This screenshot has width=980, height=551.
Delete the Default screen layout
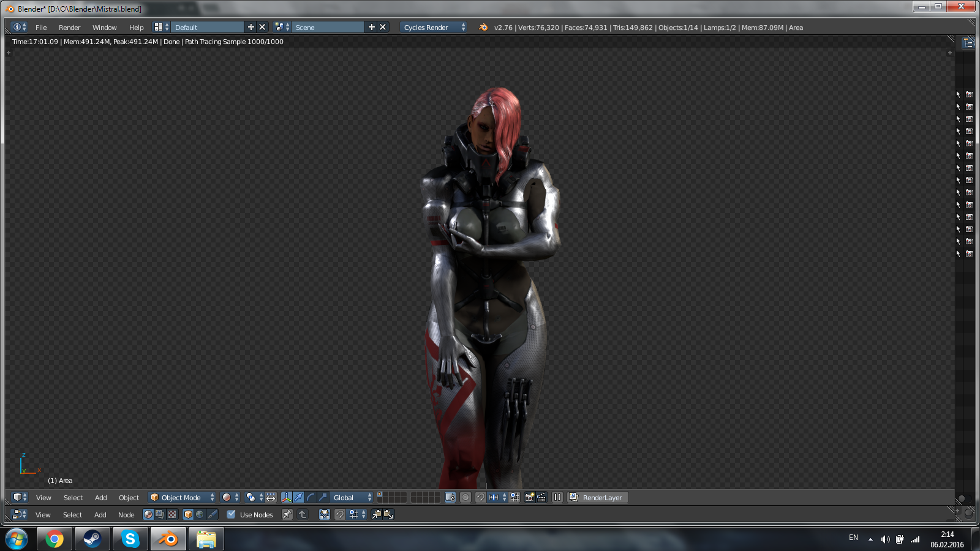click(262, 27)
